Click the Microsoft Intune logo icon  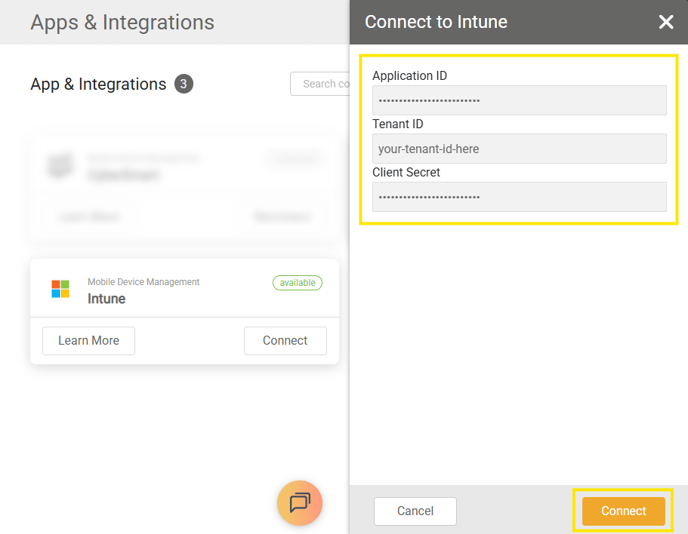tap(61, 289)
